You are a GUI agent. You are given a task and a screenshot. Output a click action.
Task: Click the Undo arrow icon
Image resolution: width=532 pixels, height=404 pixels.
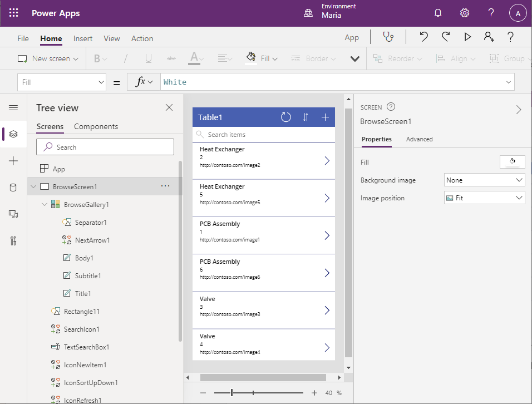coord(423,37)
